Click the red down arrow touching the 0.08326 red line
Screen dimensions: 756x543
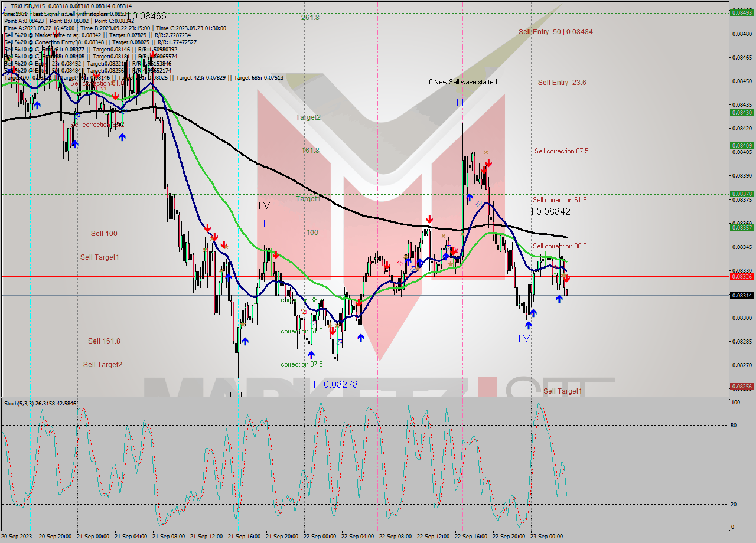click(567, 278)
